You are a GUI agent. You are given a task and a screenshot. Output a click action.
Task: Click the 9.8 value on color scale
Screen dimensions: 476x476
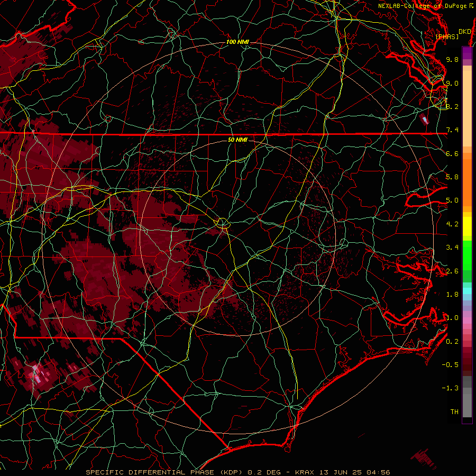(x=452, y=59)
